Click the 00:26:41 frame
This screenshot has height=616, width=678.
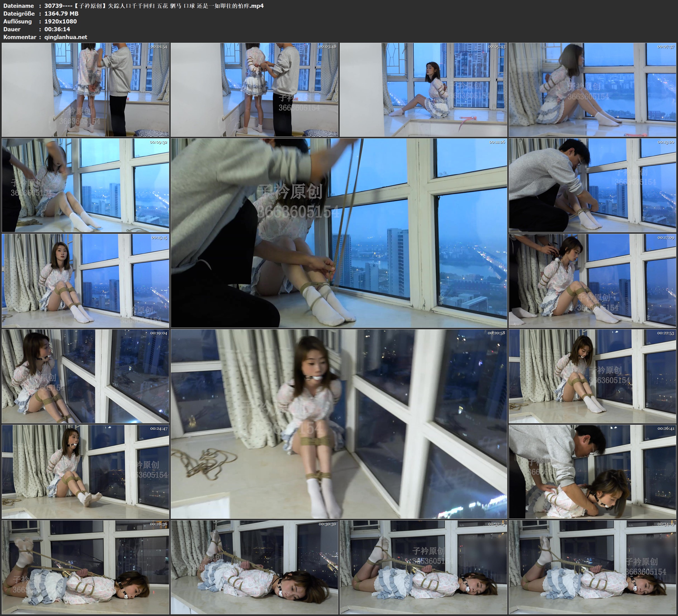[592, 471]
